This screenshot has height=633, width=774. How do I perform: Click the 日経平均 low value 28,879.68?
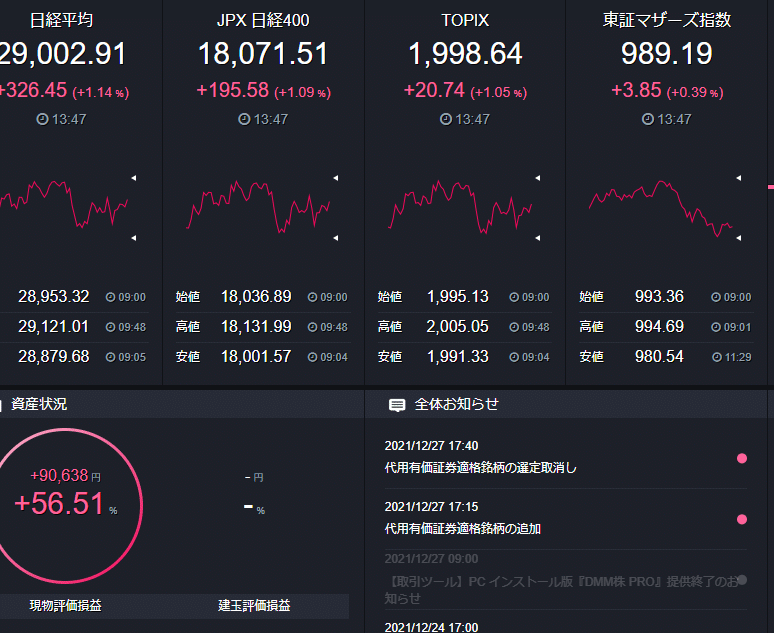tap(53, 357)
